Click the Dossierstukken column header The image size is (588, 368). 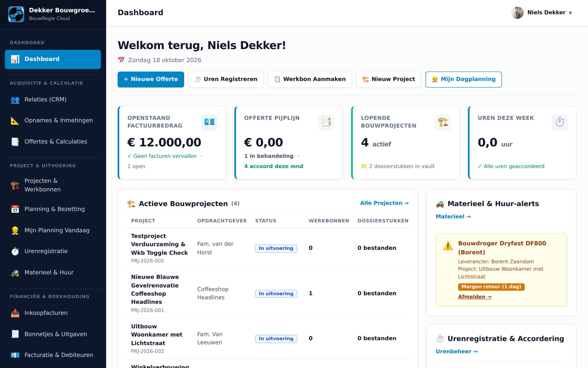coord(383,221)
